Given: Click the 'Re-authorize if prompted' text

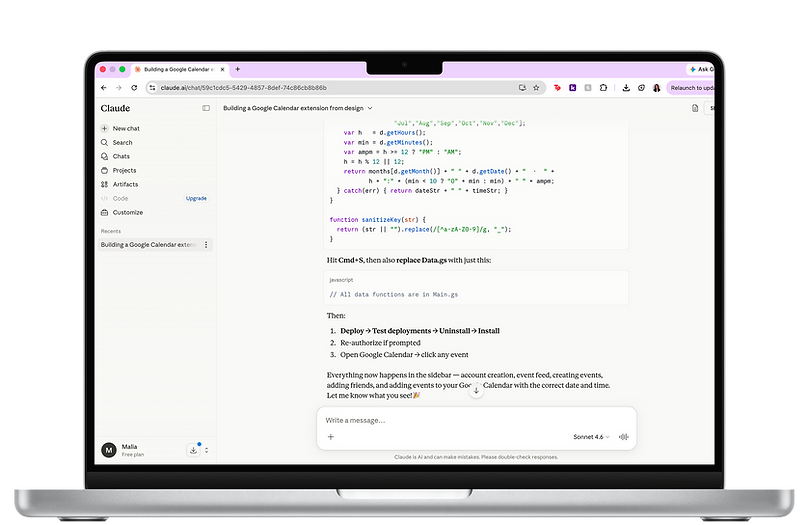Looking at the screenshot, I should (380, 342).
